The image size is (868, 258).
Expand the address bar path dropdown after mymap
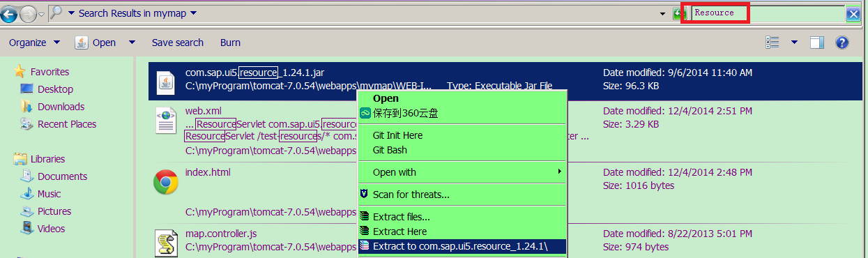coord(193,13)
